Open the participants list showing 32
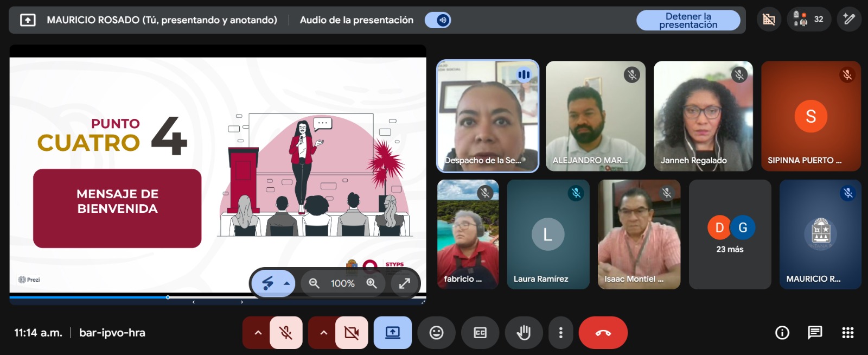This screenshot has width=868, height=355. [x=809, y=20]
